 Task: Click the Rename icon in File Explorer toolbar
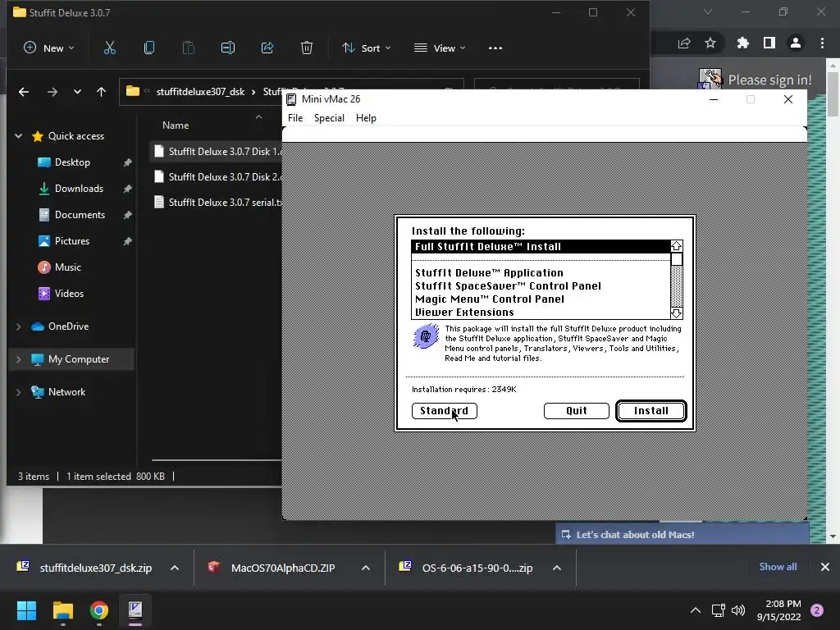pos(228,48)
